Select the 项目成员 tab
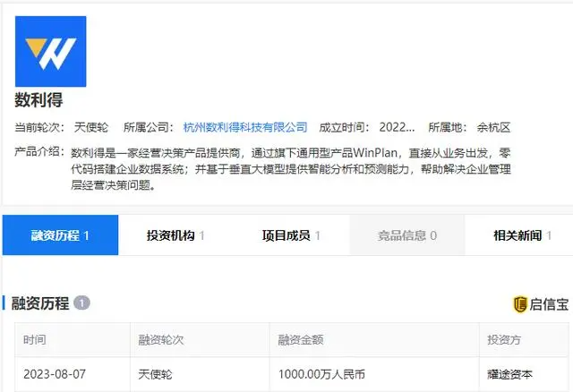 pyautogui.click(x=291, y=234)
